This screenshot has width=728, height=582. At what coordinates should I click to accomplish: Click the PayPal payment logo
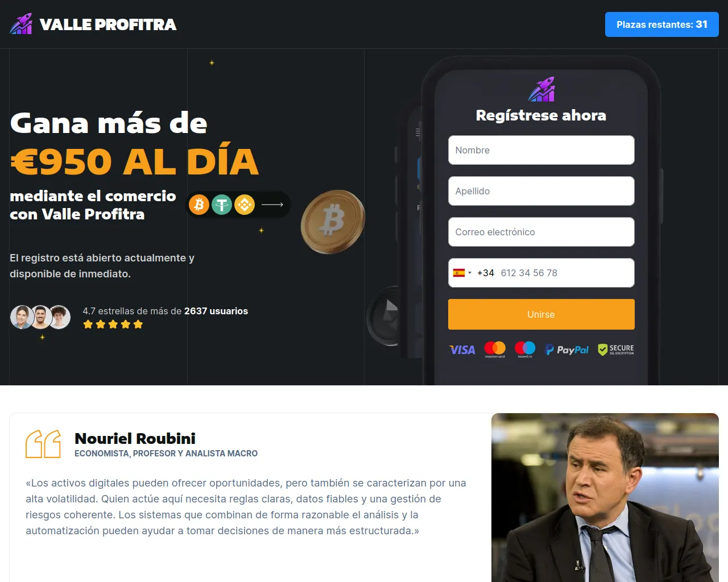[x=567, y=350]
